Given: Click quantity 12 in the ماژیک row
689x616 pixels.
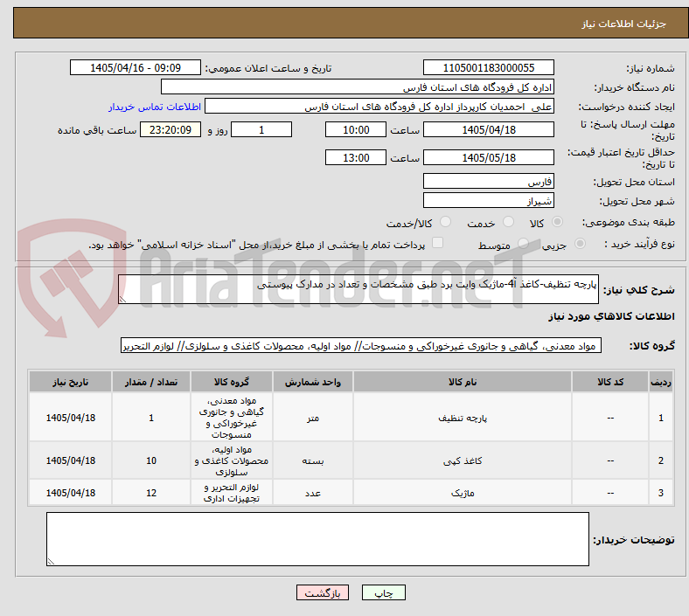Looking at the screenshot, I should [151, 493].
